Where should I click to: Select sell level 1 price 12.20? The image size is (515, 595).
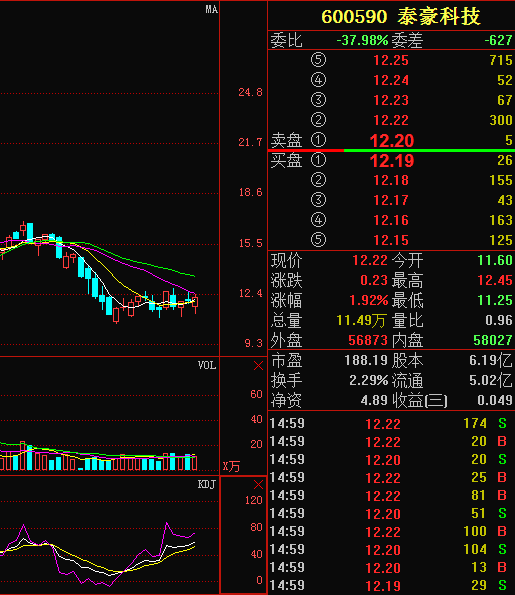392,141
